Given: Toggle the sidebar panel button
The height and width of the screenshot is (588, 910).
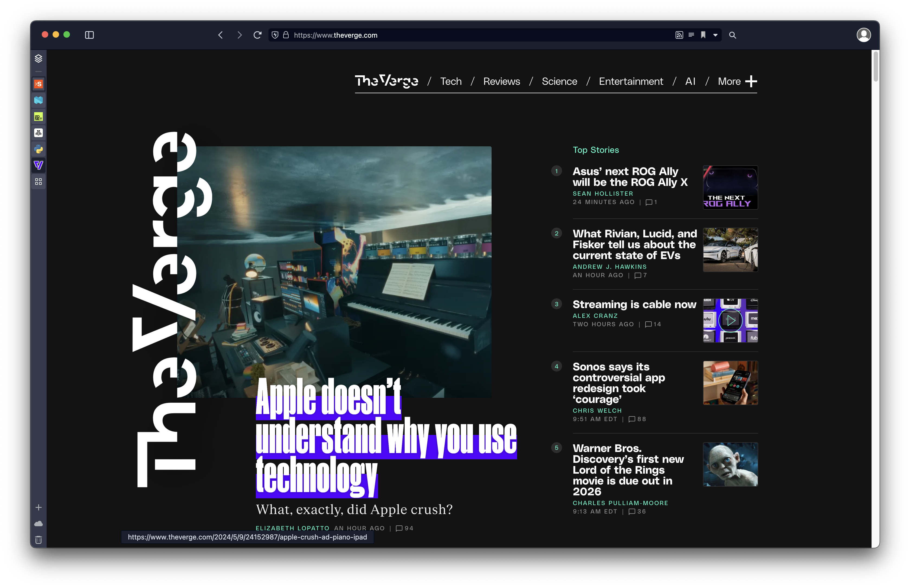Looking at the screenshot, I should coord(89,35).
